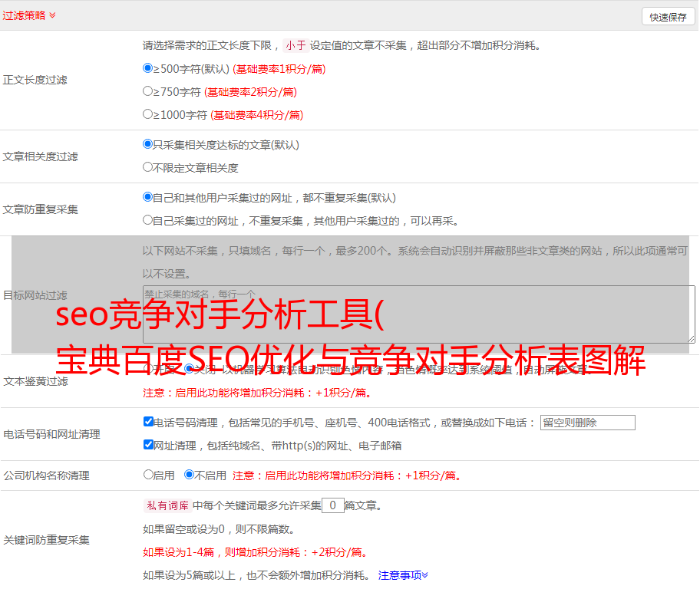
Task: Select the ≥500字符 default length option
Action: [x=148, y=68]
